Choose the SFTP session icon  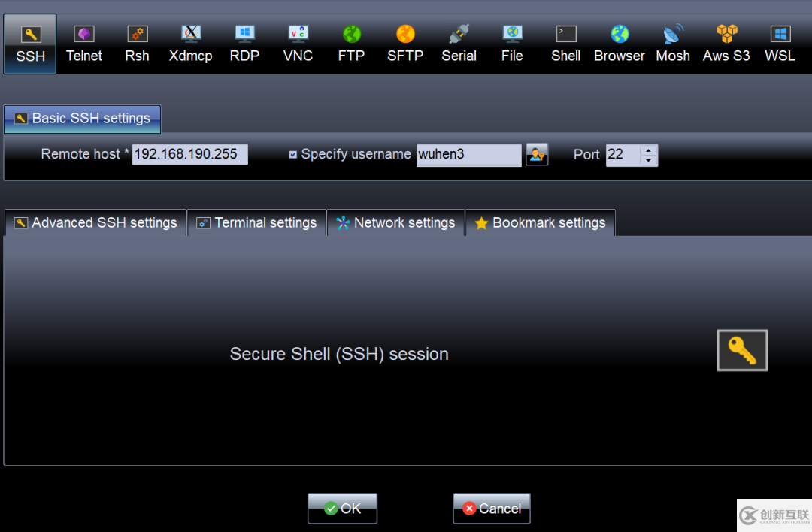click(x=405, y=44)
